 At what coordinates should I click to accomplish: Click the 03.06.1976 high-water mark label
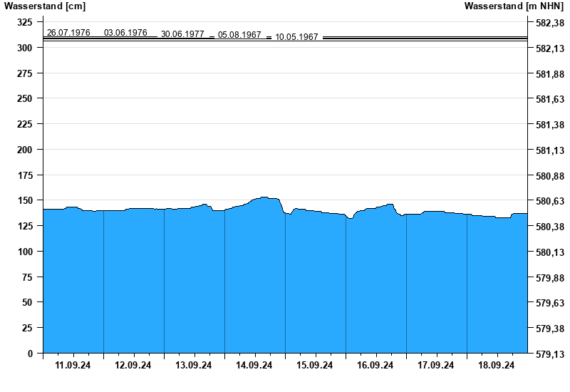click(x=125, y=33)
